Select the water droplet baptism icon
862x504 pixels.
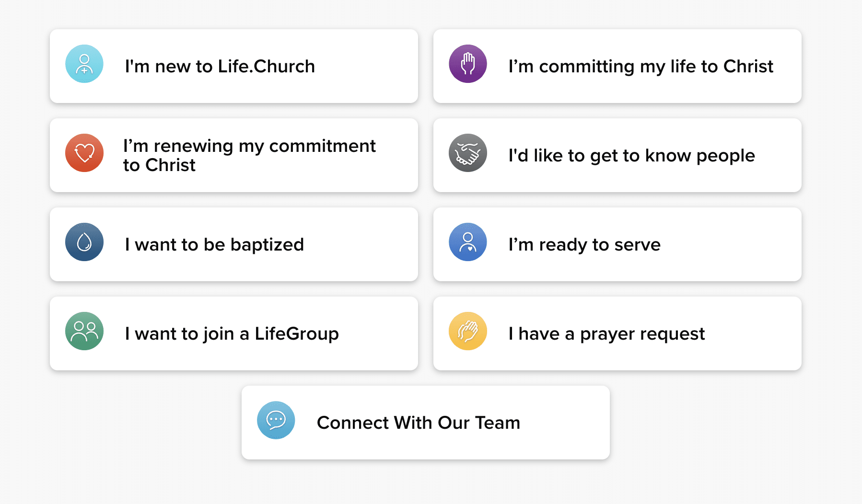[x=84, y=241]
